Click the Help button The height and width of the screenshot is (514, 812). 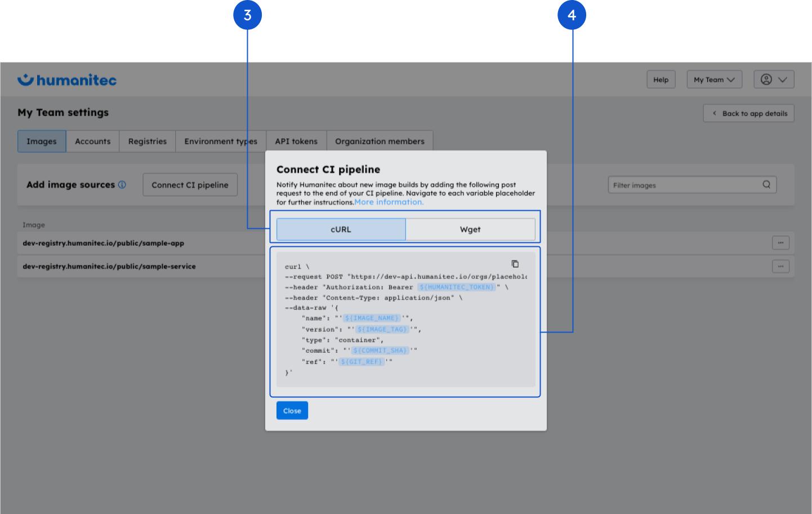661,79
